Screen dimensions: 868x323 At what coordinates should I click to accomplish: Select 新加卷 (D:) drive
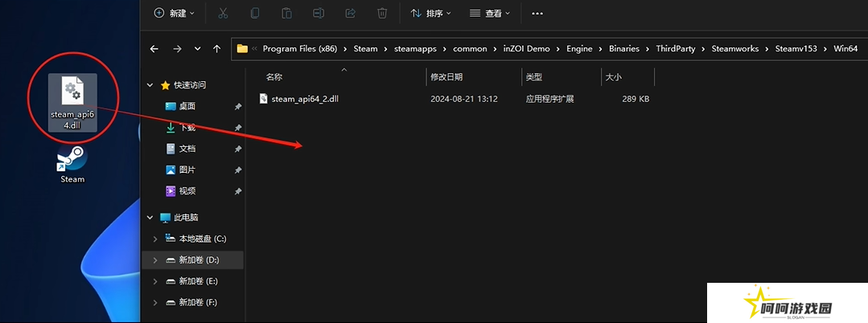point(200,260)
